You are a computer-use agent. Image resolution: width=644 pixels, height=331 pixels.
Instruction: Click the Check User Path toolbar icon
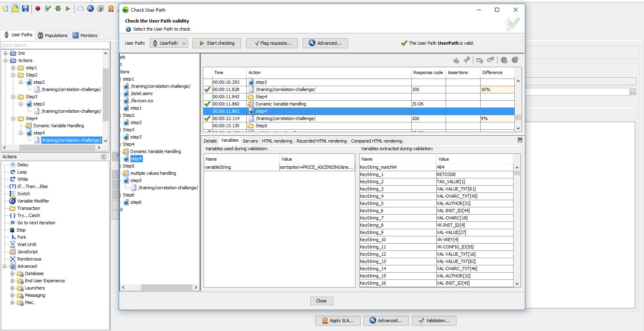tap(48, 8)
